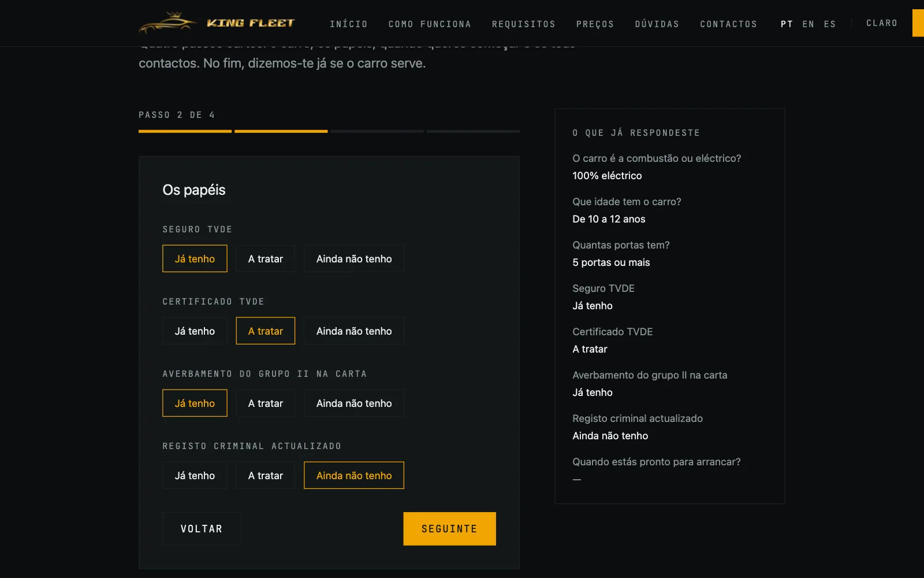
Task: Navigate to Requisitos page
Action: (x=524, y=24)
